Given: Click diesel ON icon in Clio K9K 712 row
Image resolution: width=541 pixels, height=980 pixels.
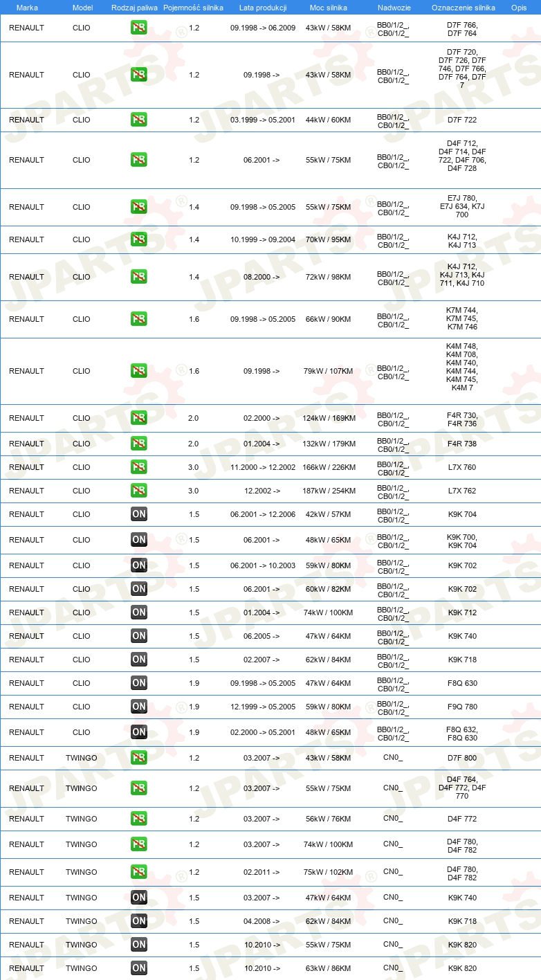Looking at the screenshot, I should pos(139,612).
